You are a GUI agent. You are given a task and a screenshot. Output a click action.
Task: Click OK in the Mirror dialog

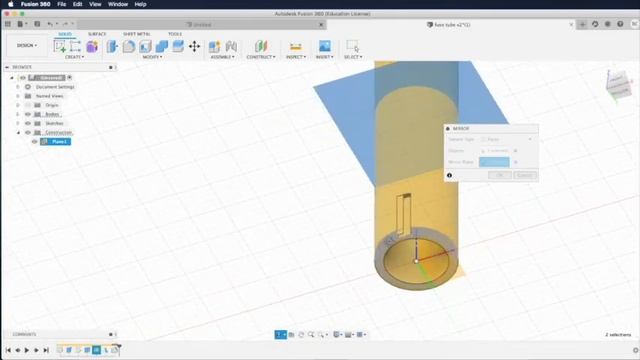tap(500, 175)
